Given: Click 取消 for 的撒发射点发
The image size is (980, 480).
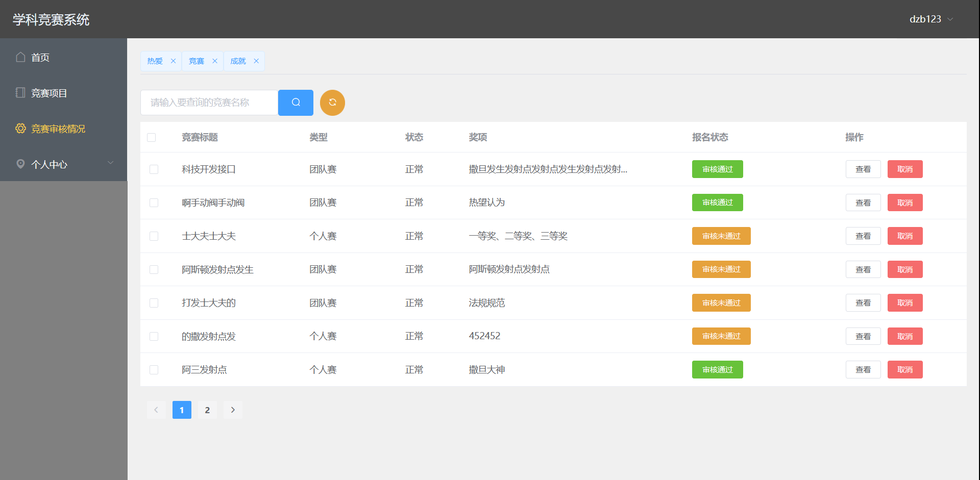Looking at the screenshot, I should (x=905, y=336).
